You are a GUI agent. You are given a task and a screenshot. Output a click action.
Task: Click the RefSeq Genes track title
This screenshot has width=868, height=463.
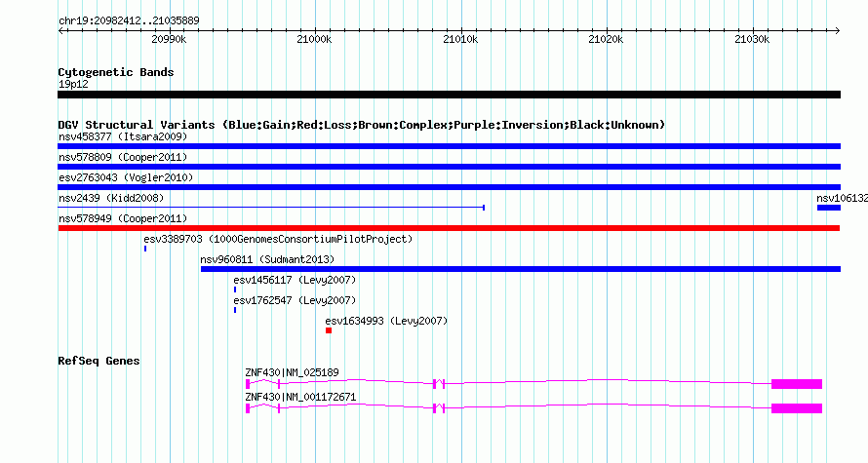click(x=99, y=362)
